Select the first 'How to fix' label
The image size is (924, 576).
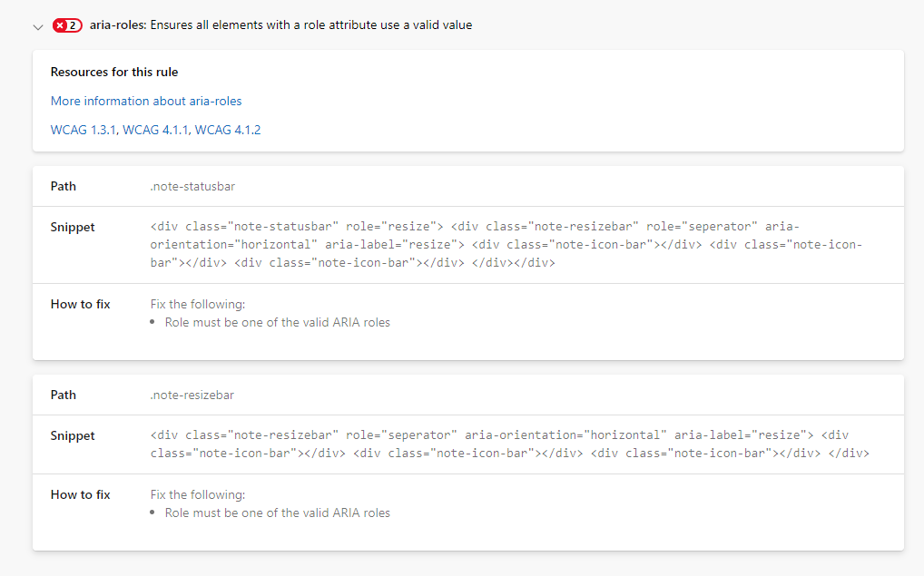[x=80, y=304]
